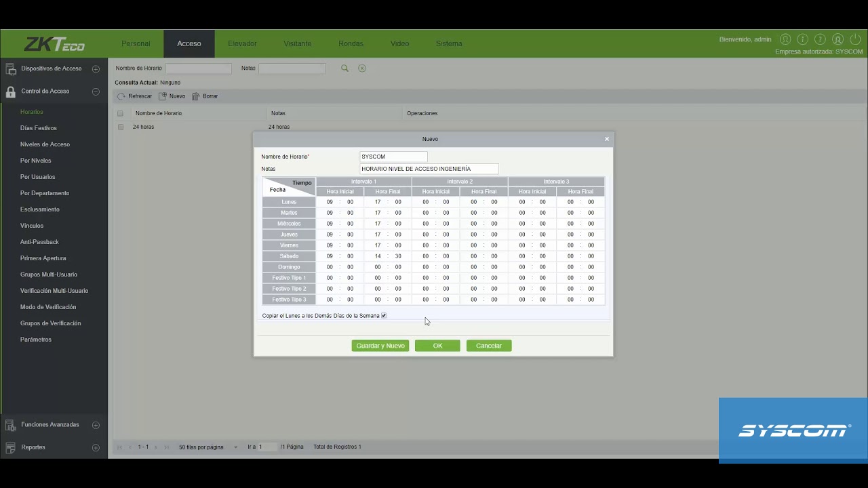Open the help question mark icon

[821, 39]
